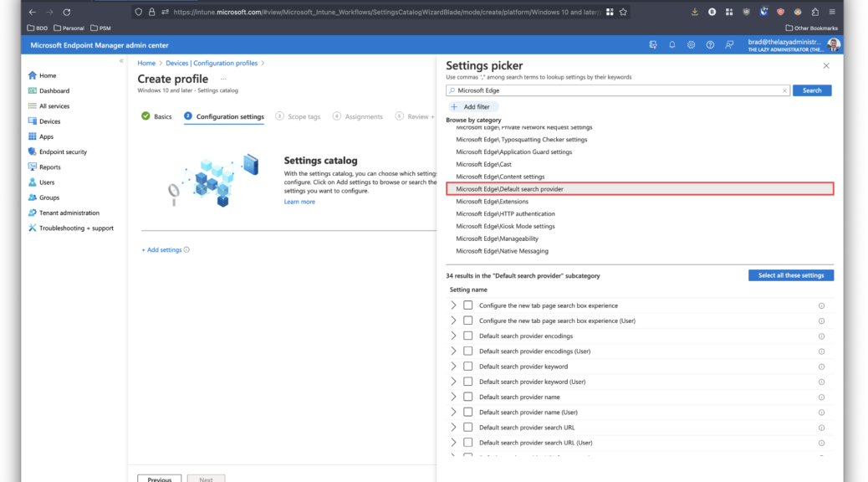Click Select all these settings
Viewport: 868px width, 482px height.
[790, 275]
